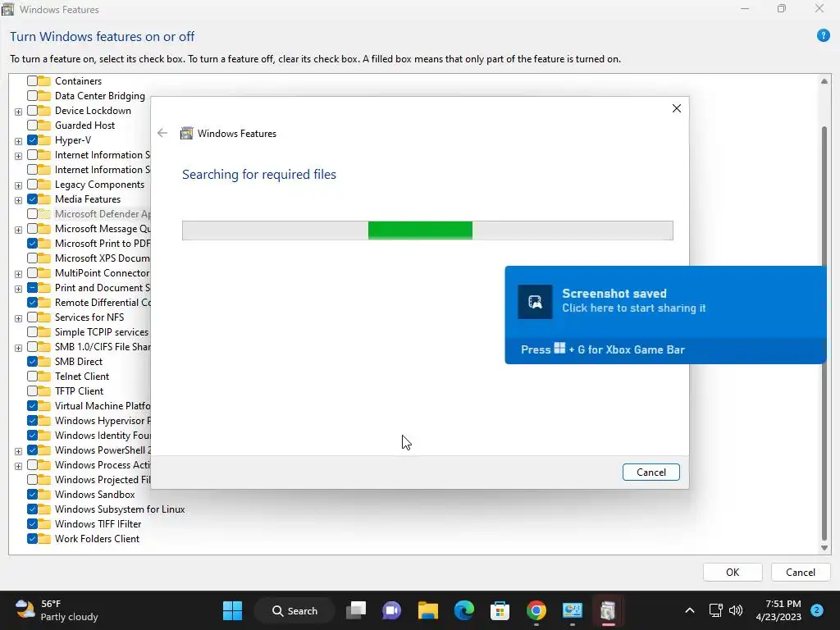Screen dimensions: 840x630
Task: Turn on the Telnet Client checkbox
Action: pyautogui.click(x=32, y=376)
